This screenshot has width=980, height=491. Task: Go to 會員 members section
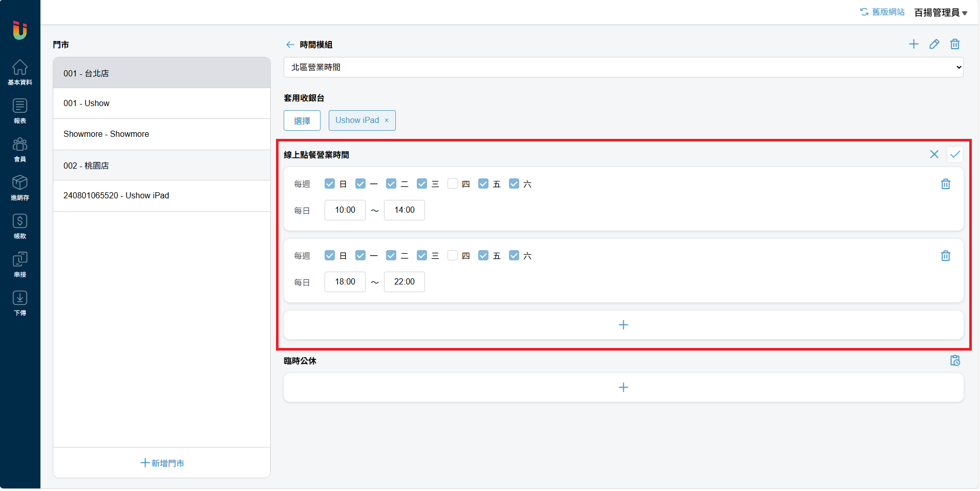click(20, 149)
